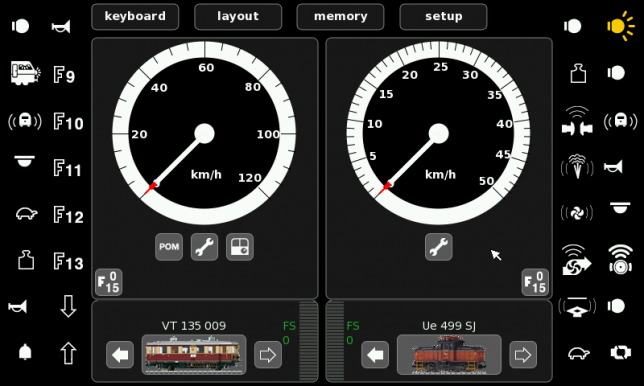Toggle the blower fan with arrow sound icon
Screen dimensions: 644x386
pyautogui.click(x=576, y=260)
